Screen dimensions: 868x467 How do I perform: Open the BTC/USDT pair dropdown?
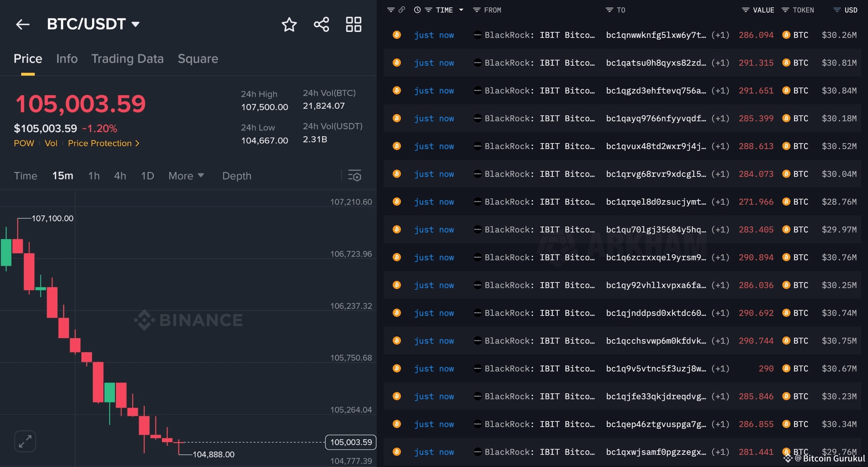[136, 24]
